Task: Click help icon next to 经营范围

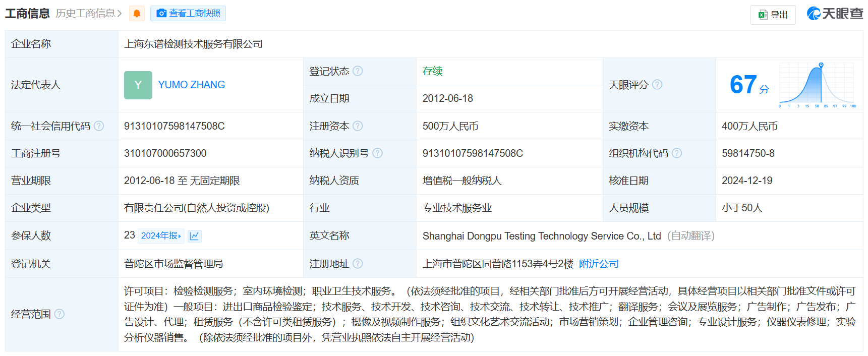Action: pyautogui.click(x=59, y=314)
